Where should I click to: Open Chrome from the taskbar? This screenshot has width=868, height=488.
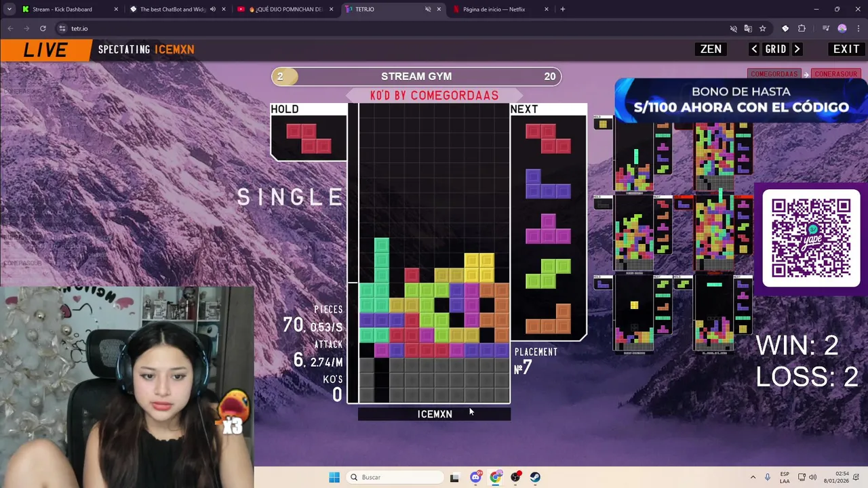496,477
